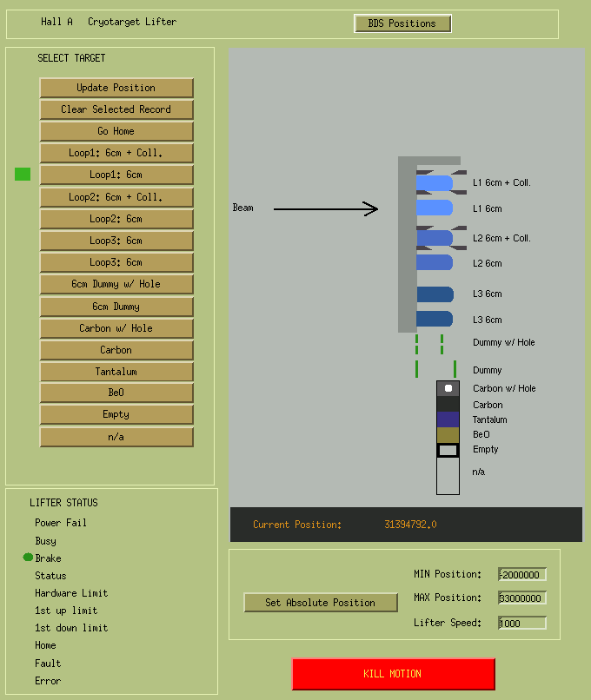Click the olive BeO target swatch
Viewport: 591px width, 700px height.
click(x=448, y=435)
